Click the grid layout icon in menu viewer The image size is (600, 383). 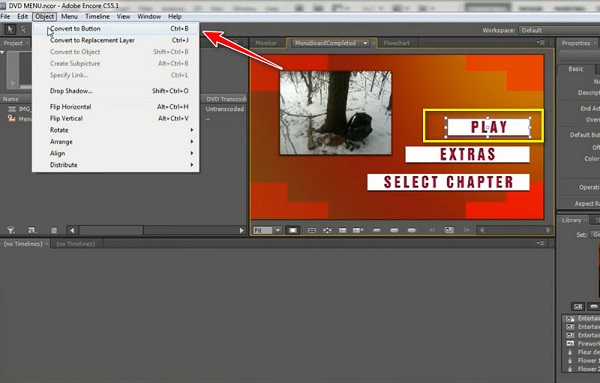coord(342,230)
